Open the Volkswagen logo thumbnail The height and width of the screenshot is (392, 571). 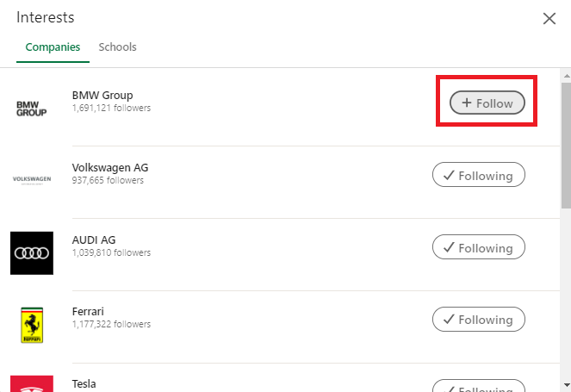32,181
